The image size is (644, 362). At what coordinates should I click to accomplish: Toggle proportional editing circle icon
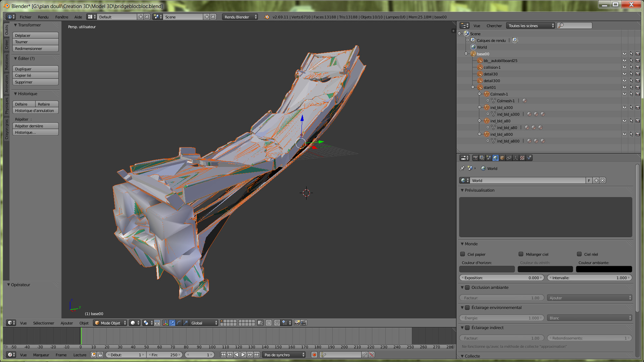pos(269,323)
